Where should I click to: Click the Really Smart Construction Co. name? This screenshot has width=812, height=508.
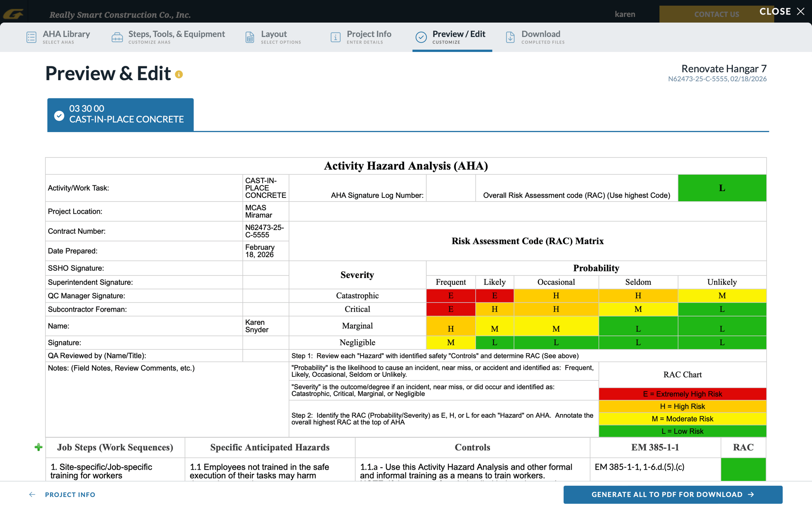[120, 15]
